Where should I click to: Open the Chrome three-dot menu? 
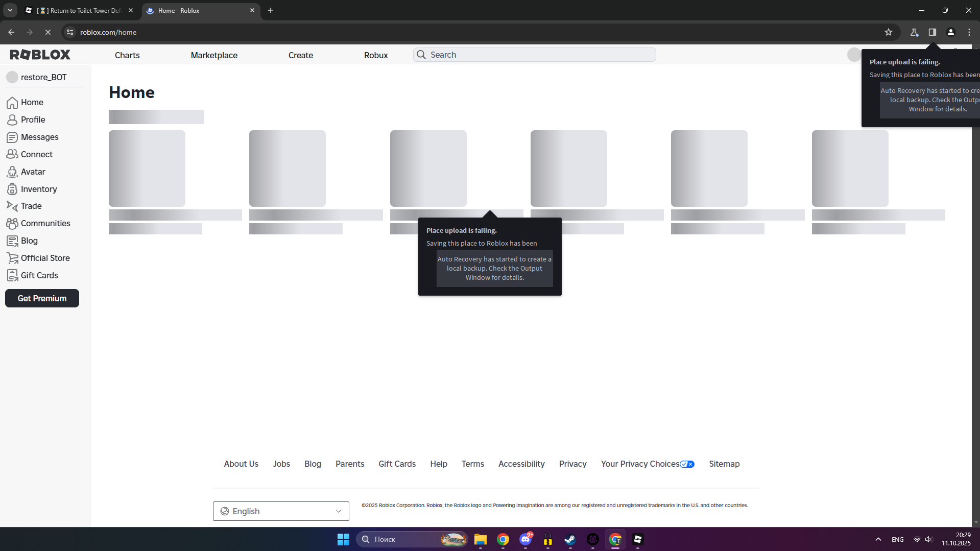click(x=969, y=32)
